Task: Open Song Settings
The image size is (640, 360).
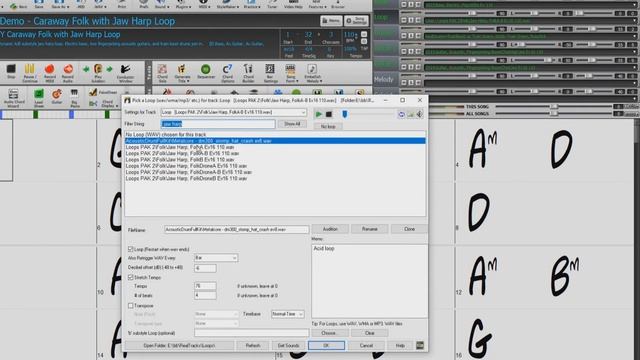Action: coord(356,20)
